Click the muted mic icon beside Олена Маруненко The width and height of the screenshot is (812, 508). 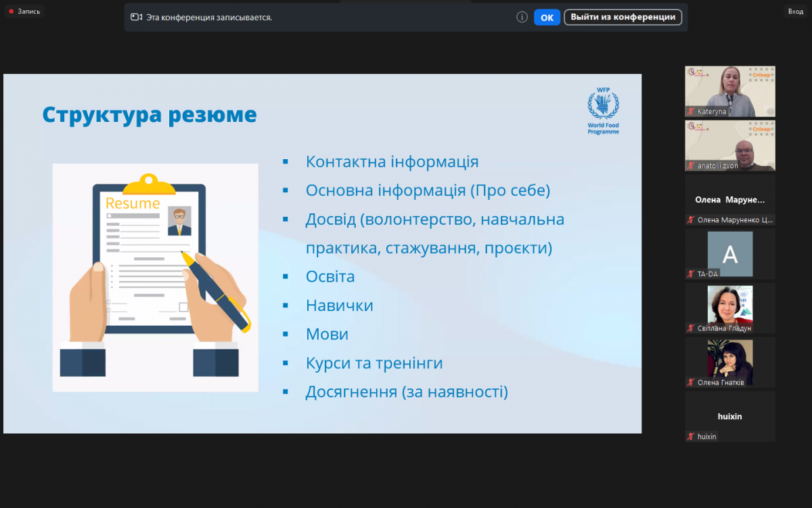click(x=690, y=218)
